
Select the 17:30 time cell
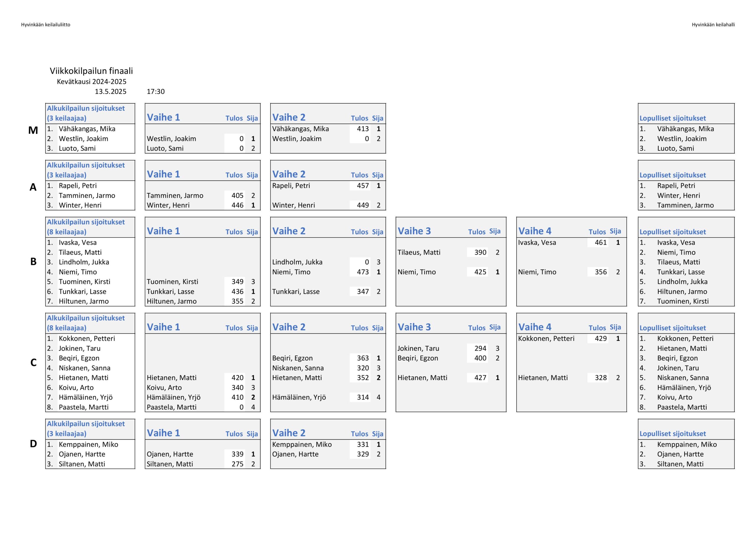(x=155, y=91)
